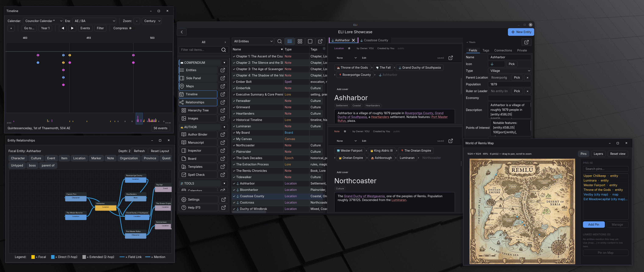The width and height of the screenshot is (644, 272).
Task: Select the Fields tab
Action: (473, 50)
